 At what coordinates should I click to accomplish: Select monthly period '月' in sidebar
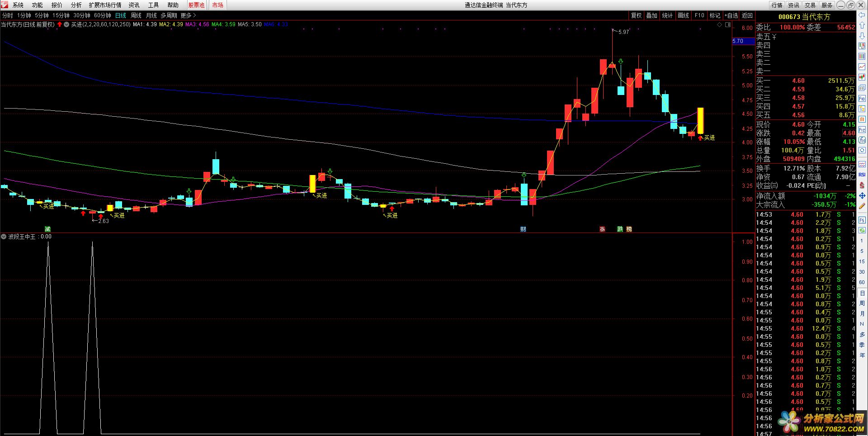pos(862,313)
